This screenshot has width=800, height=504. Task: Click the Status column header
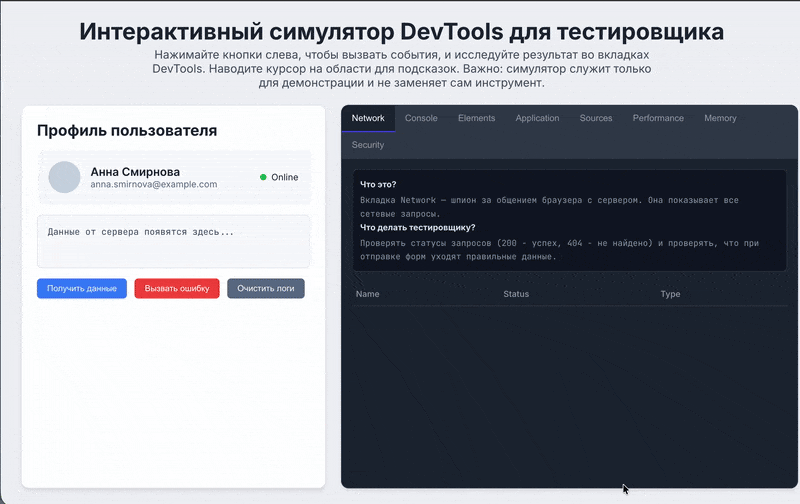tap(516, 294)
